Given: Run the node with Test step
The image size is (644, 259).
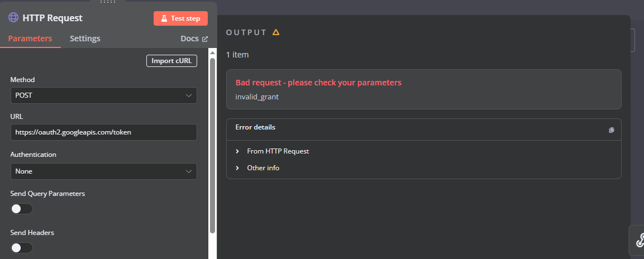Looking at the screenshot, I should click(181, 18).
